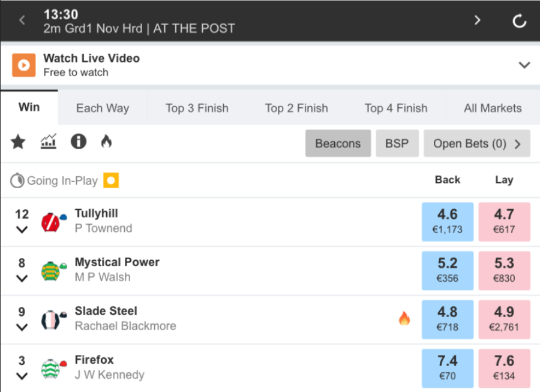Click the yellow Going In-Play indicator
Viewport: 540px width, 392px height.
point(111,180)
